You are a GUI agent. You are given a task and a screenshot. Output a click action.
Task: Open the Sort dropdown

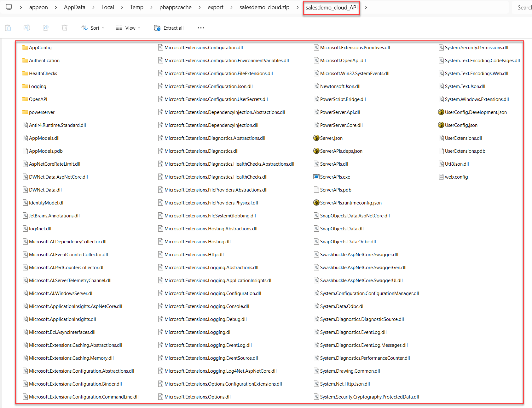click(x=93, y=28)
